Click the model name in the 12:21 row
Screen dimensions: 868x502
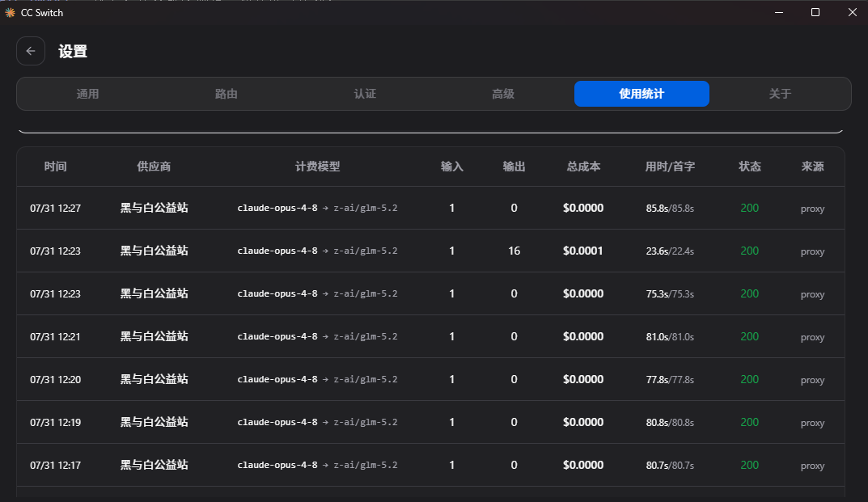(317, 336)
